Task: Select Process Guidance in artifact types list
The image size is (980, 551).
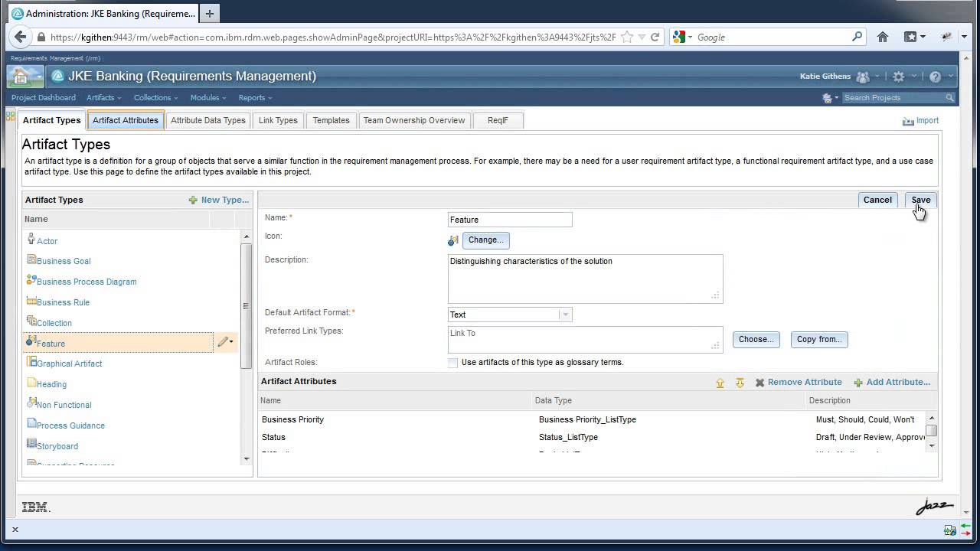Action: [x=70, y=425]
